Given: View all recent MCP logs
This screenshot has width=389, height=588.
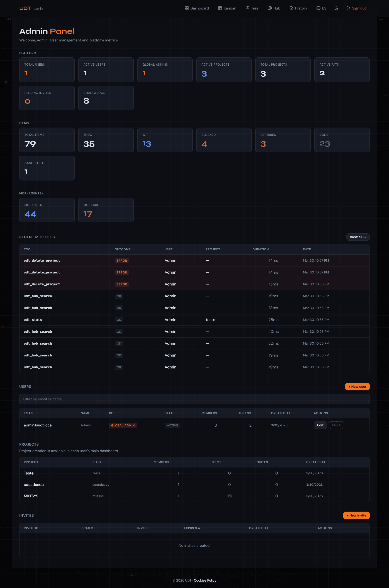Looking at the screenshot, I should pyautogui.click(x=358, y=237).
